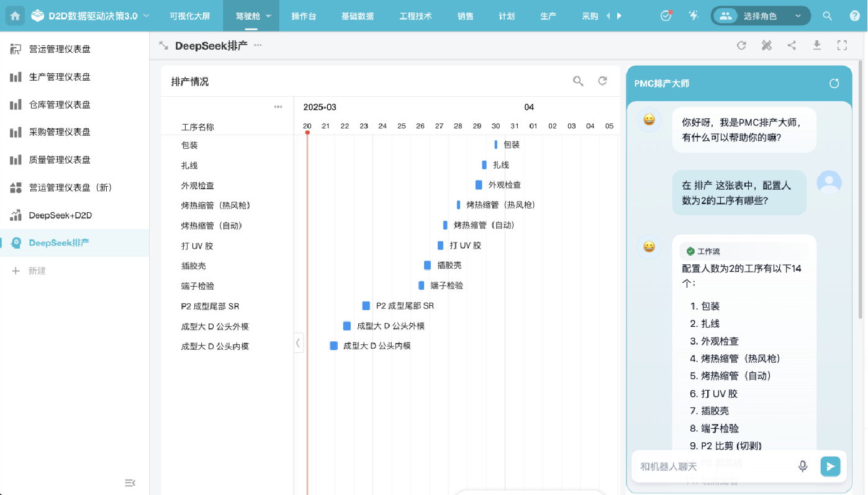
Task: Click the AI sparkle icon in header
Action: tap(694, 16)
